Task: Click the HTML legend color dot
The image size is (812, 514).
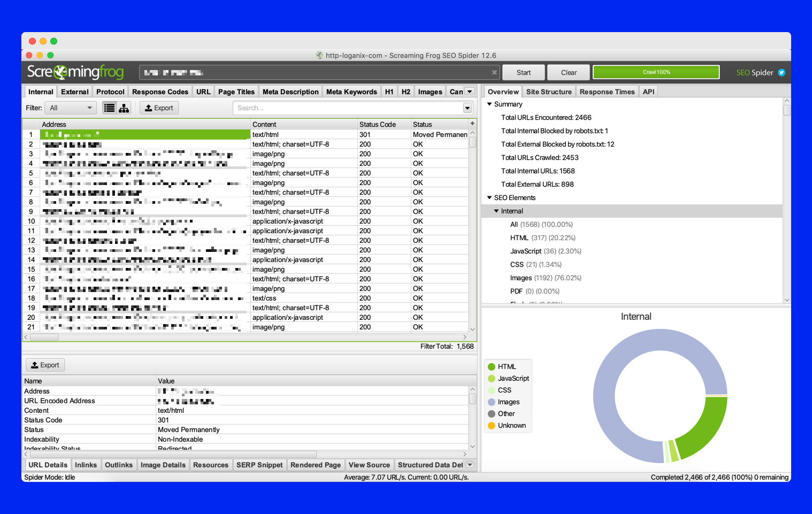Action: (492, 367)
